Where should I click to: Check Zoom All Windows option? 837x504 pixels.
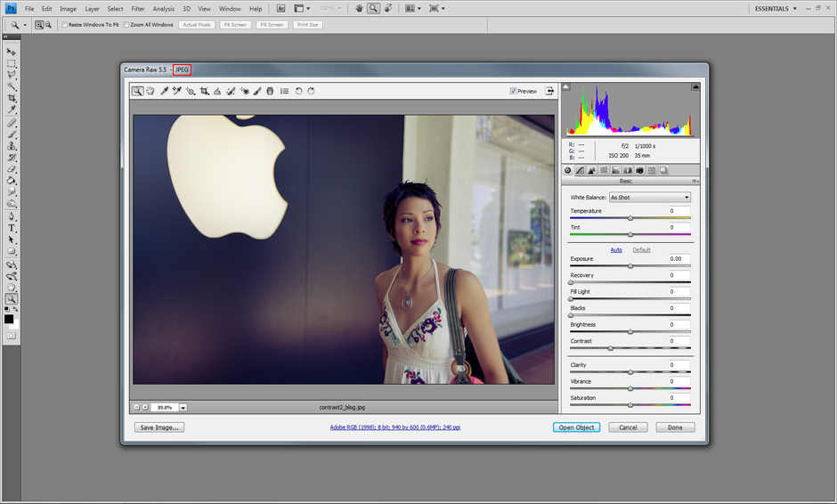[x=126, y=25]
